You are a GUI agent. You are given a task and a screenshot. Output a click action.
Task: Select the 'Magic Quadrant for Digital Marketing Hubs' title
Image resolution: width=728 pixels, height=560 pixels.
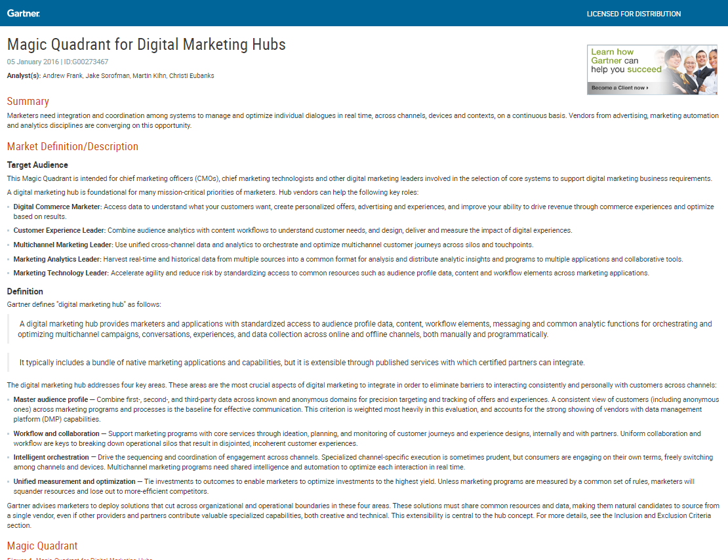tap(146, 44)
